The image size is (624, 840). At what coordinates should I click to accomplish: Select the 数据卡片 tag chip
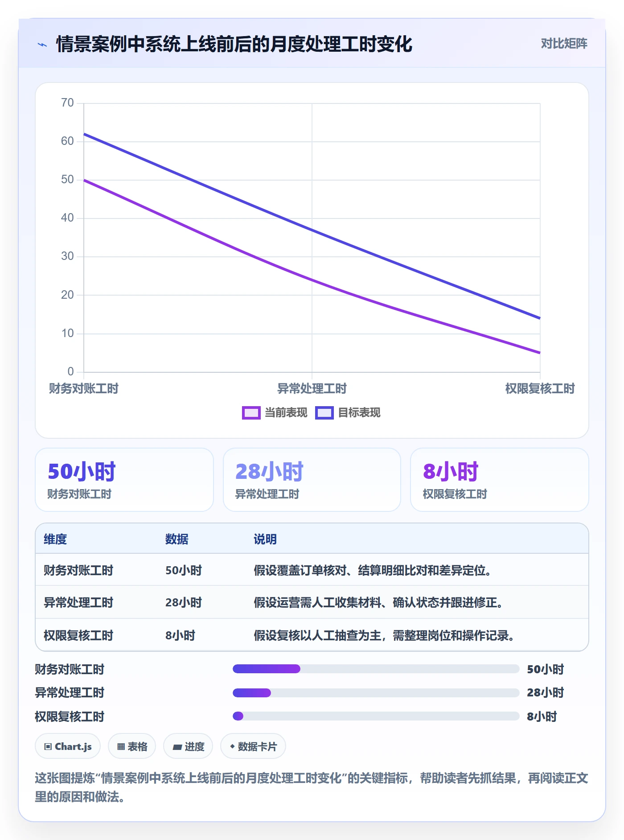(253, 746)
